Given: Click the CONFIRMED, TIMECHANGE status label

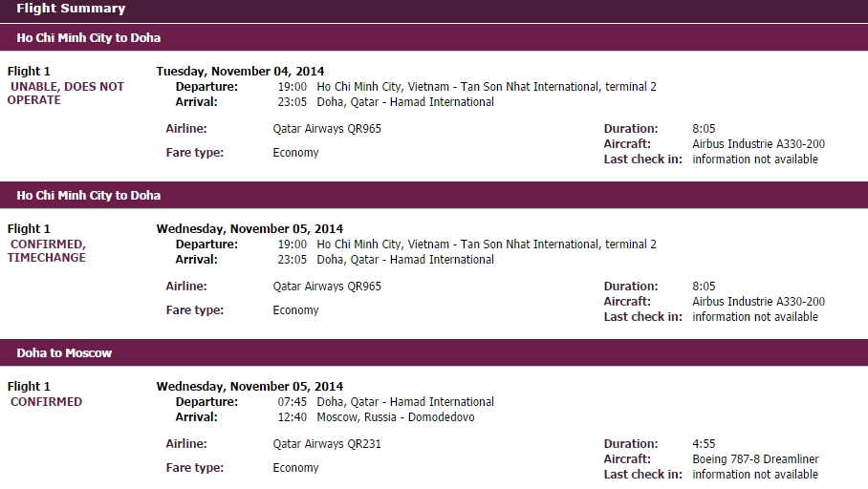Looking at the screenshot, I should [x=48, y=250].
